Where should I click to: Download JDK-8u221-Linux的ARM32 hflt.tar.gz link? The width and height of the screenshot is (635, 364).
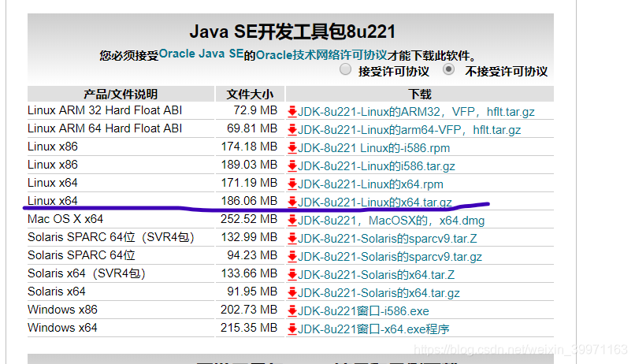pyautogui.click(x=416, y=112)
